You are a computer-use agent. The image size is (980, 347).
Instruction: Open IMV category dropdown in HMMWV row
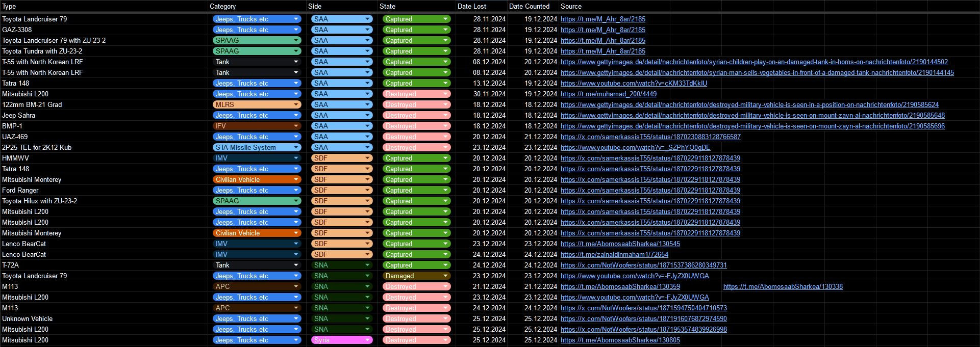click(x=257, y=158)
